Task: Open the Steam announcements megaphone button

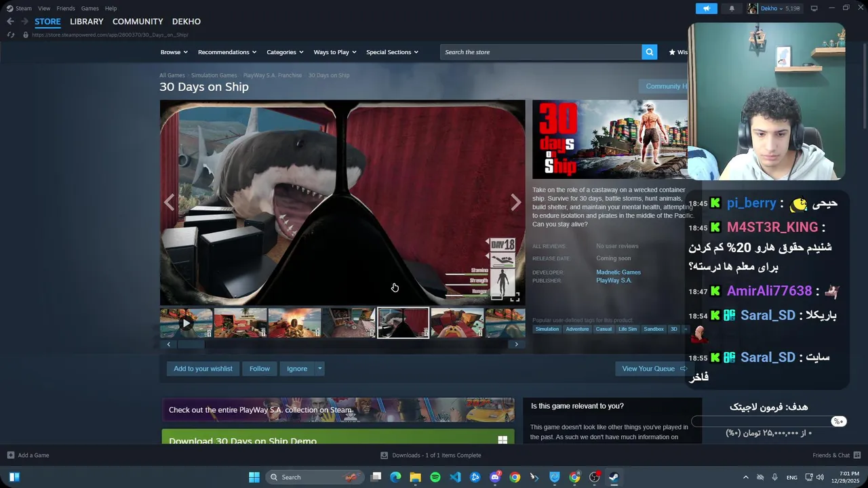Action: 706,8
